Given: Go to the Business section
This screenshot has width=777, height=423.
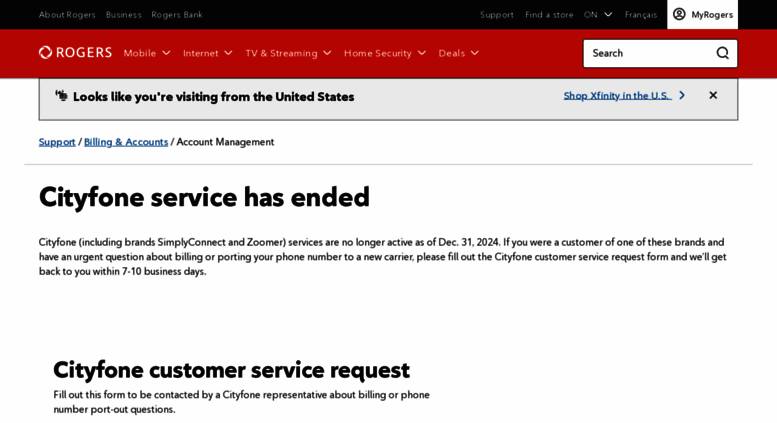Looking at the screenshot, I should (123, 14).
